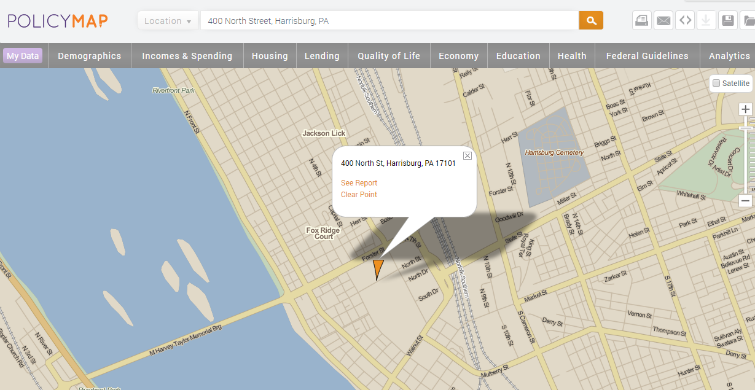Click the map zoom slider track
Image resolution: width=755 pixels, height=390 pixels.
pos(746,155)
